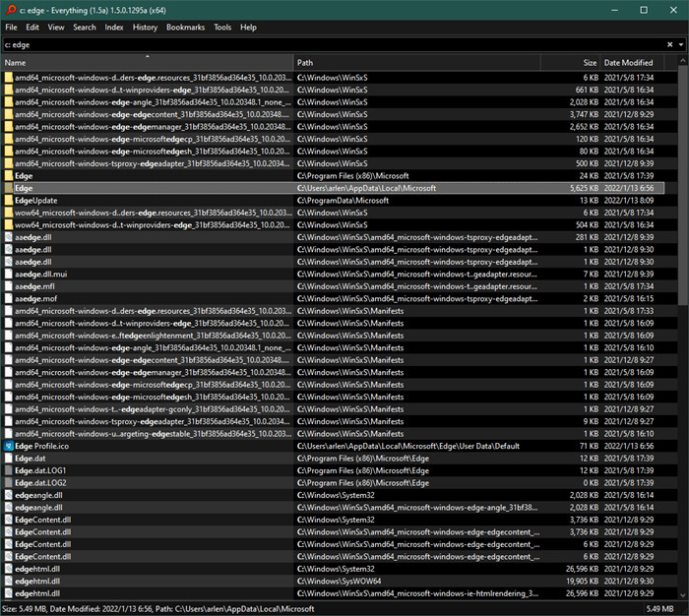Click folder icon of amd64 edge-edgecontent folder
The height and width of the screenshot is (616, 689).
9,114
